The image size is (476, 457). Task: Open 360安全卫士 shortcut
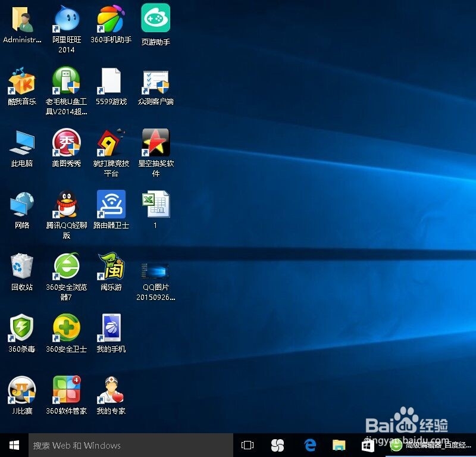pos(66,328)
